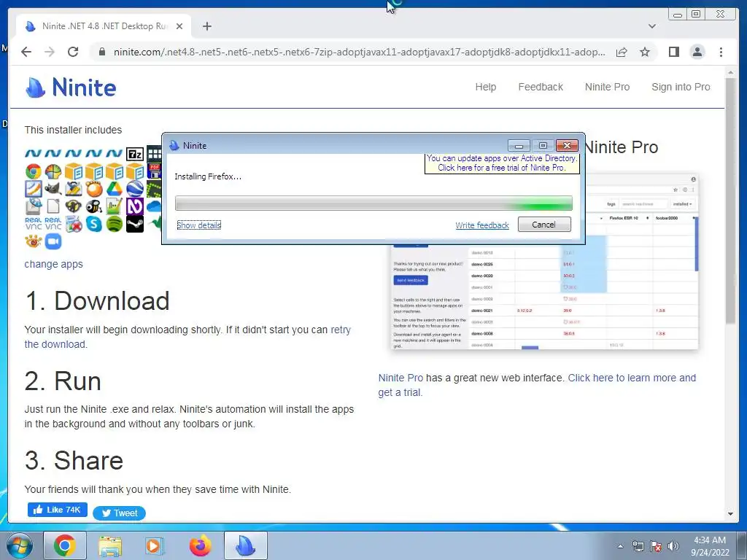Click the Classic Start shell icon
The image size is (747, 560).
(x=53, y=171)
